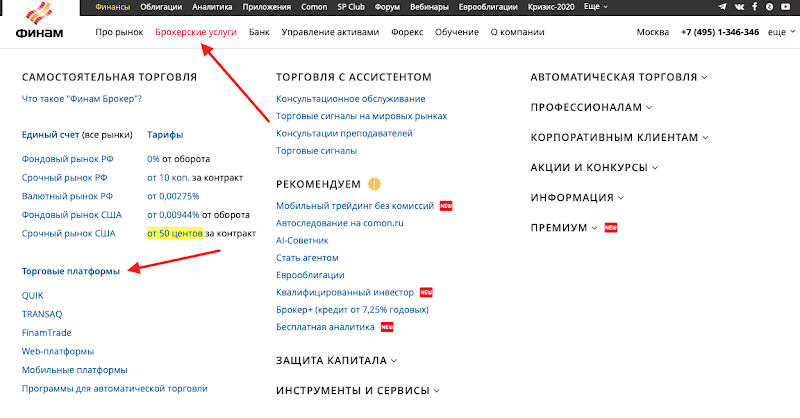
Task: Select Кризис-2020 in top bar
Action: pos(551,7)
